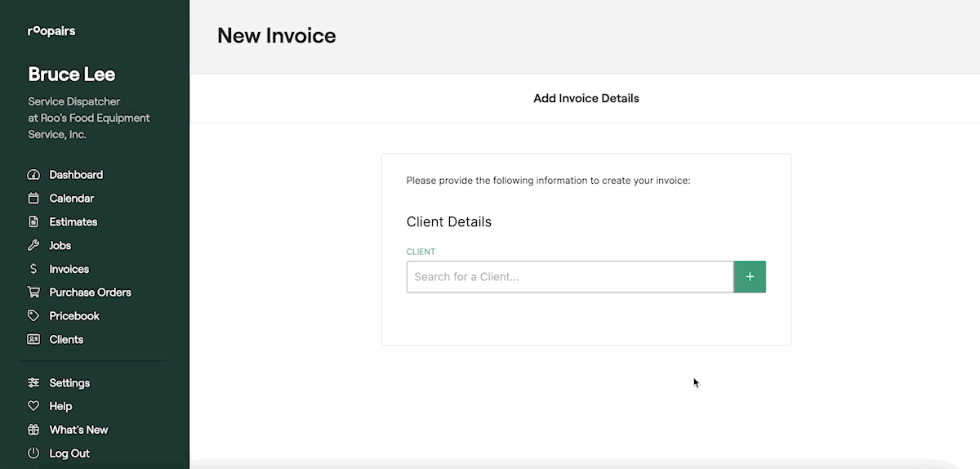Click the Roopairs logo

click(x=51, y=32)
